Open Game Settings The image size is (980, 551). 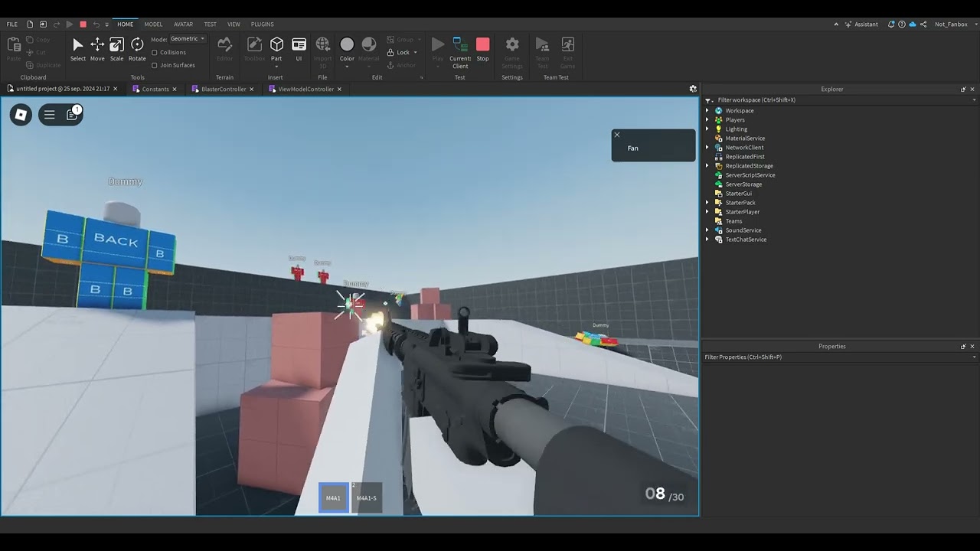512,52
